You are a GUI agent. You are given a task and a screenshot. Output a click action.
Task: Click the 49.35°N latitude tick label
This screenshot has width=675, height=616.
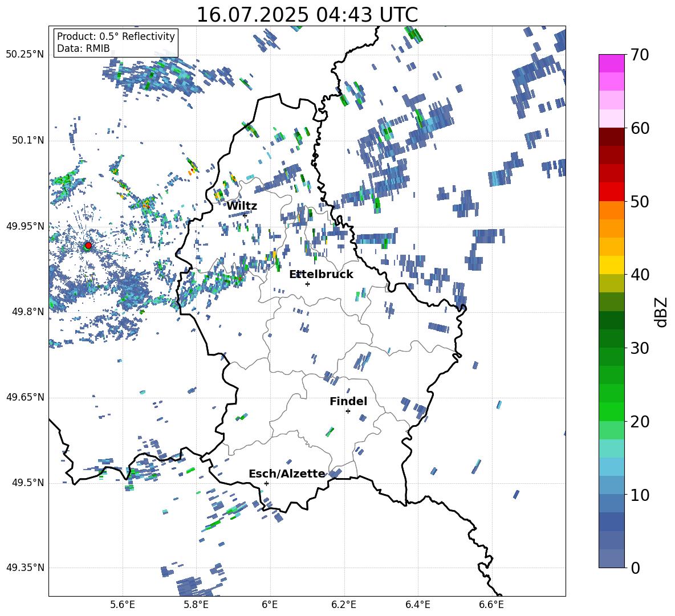(25, 568)
